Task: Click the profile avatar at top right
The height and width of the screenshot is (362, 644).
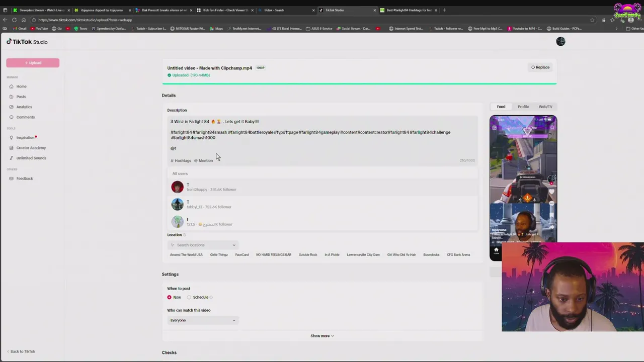Action: [560, 42]
